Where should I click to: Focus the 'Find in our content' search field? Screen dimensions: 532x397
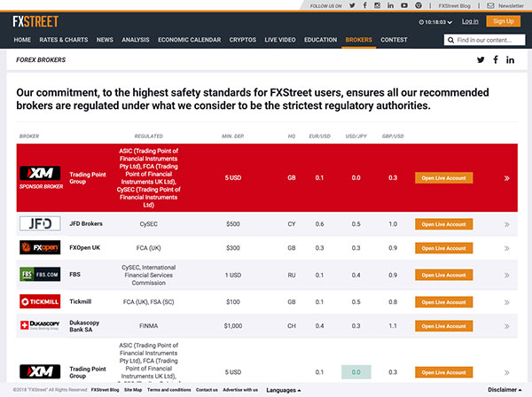click(484, 40)
